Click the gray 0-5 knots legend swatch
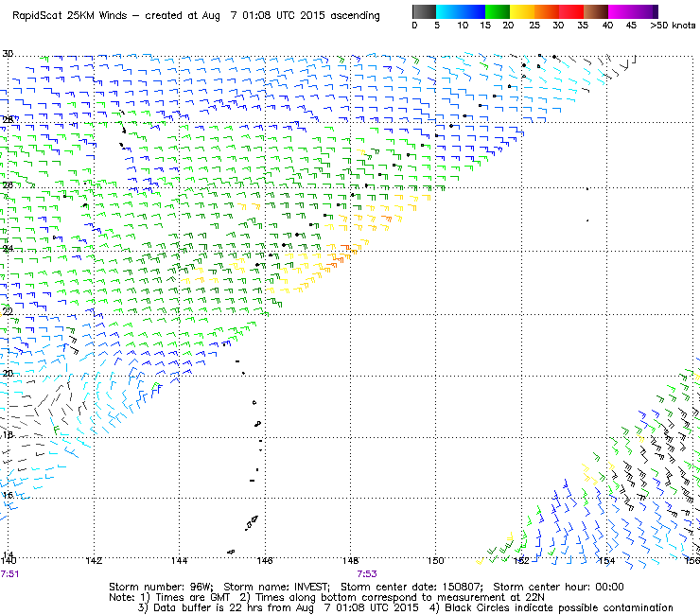The width and height of the screenshot is (700, 615). click(424, 11)
